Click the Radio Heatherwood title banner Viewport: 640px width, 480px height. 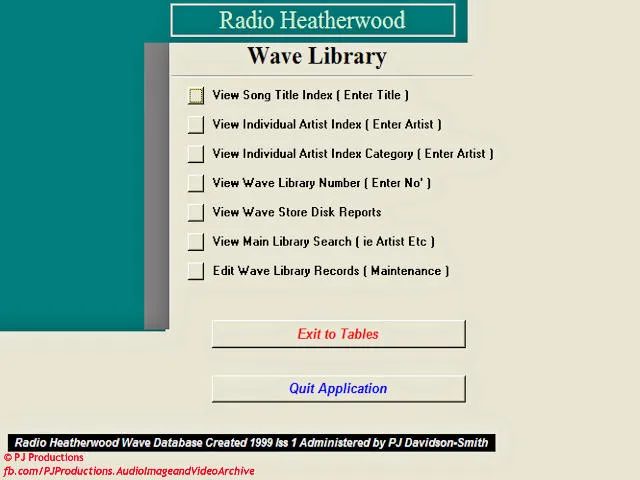pos(312,20)
